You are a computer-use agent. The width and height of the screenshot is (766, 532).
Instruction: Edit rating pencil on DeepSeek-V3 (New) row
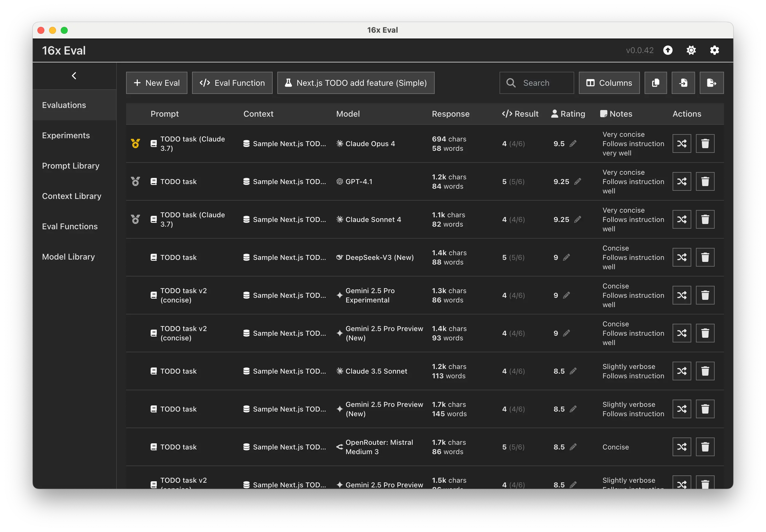point(566,257)
